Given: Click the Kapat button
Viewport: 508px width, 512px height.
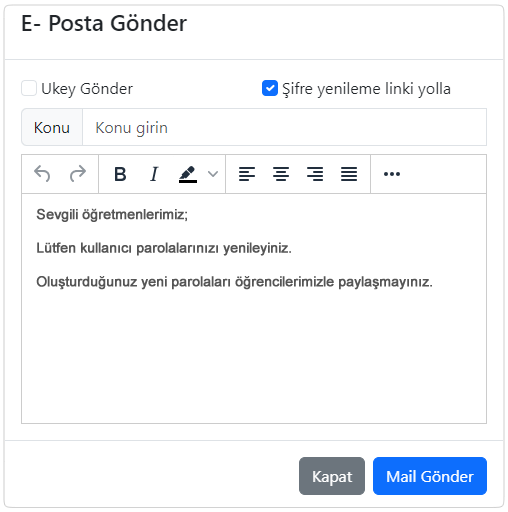Looking at the screenshot, I should click(x=332, y=476).
